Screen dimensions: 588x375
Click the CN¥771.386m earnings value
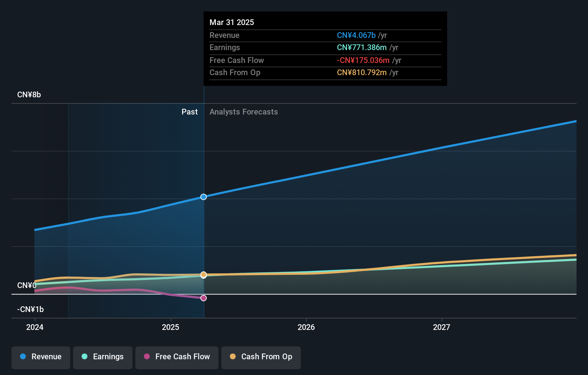[x=362, y=48]
